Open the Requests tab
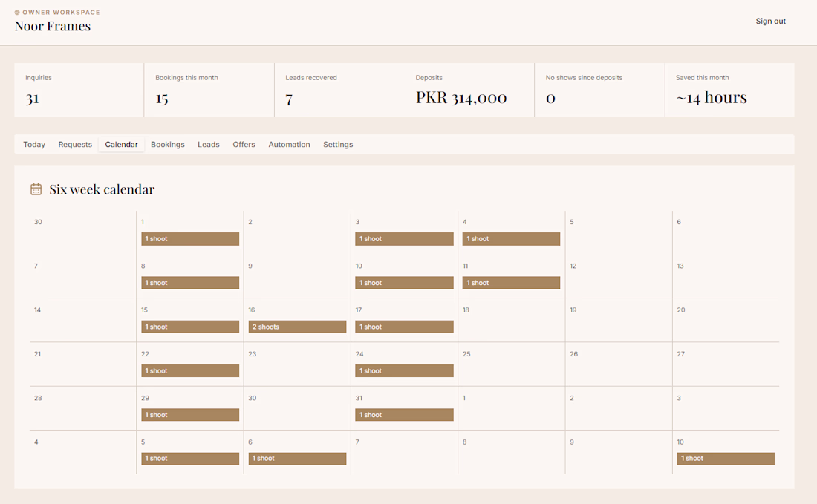Viewport: 817px width, 504px height. (x=75, y=144)
